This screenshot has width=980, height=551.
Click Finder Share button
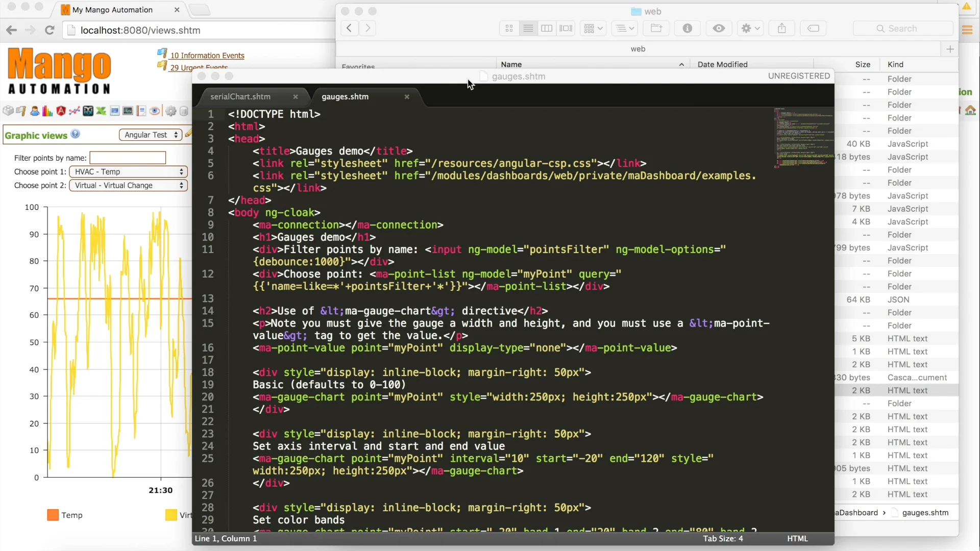point(781,29)
